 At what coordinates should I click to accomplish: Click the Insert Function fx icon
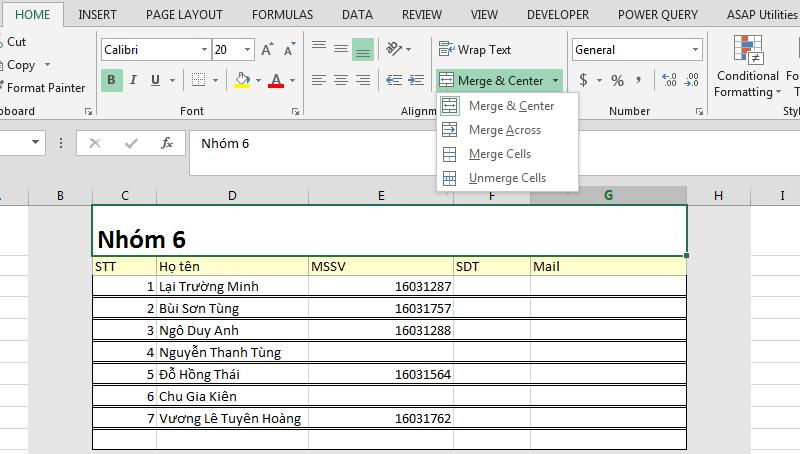point(167,143)
